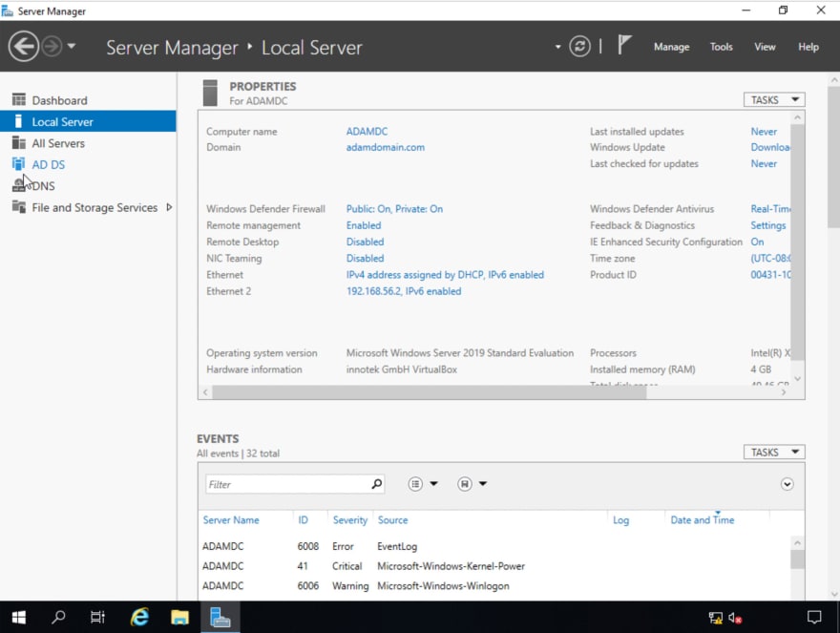
Task: Sort events by ID column
Action: pyautogui.click(x=304, y=520)
